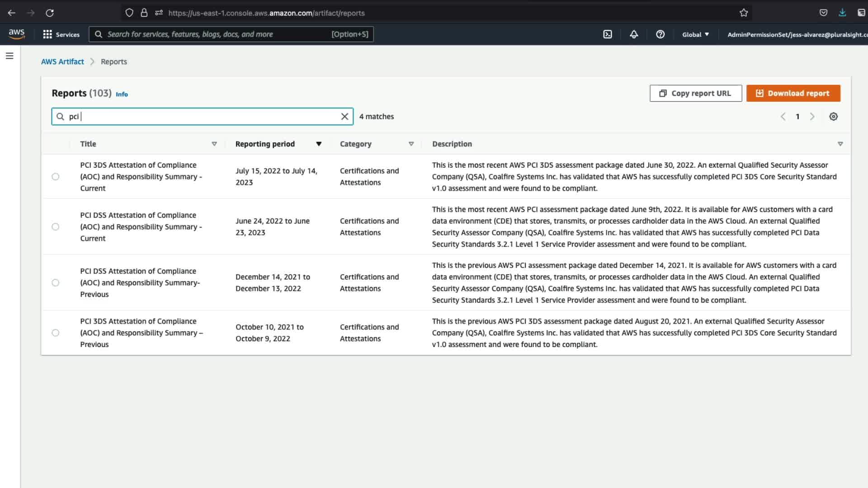Screen dimensions: 868x488
Task: Go to AWS Artifact breadcrumb
Action: tap(62, 61)
